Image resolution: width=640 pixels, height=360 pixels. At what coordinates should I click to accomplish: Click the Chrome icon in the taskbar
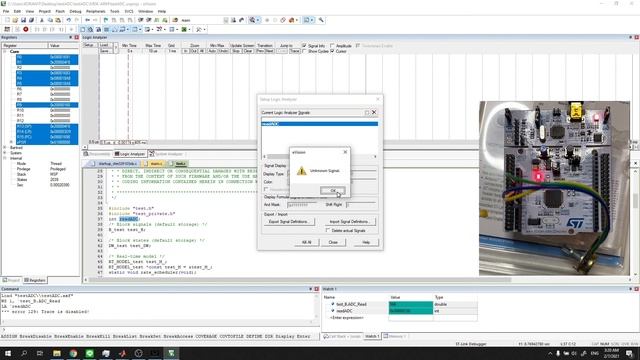pos(73,353)
